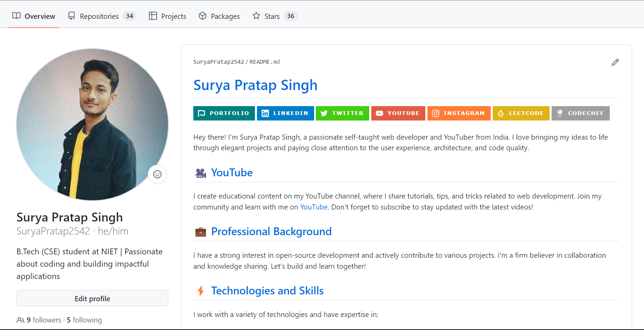Click the YouTube play logo in badge

pyautogui.click(x=379, y=113)
